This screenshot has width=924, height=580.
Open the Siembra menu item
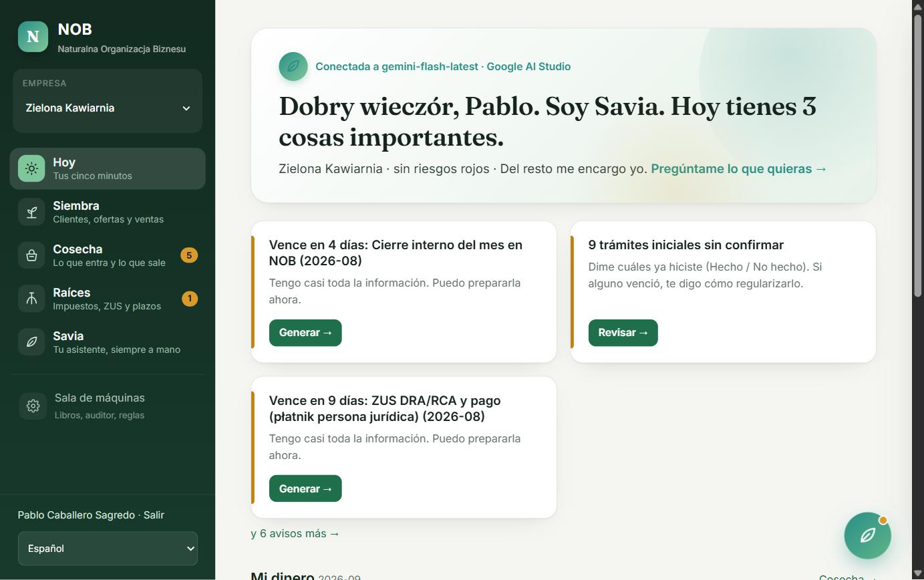tap(108, 212)
